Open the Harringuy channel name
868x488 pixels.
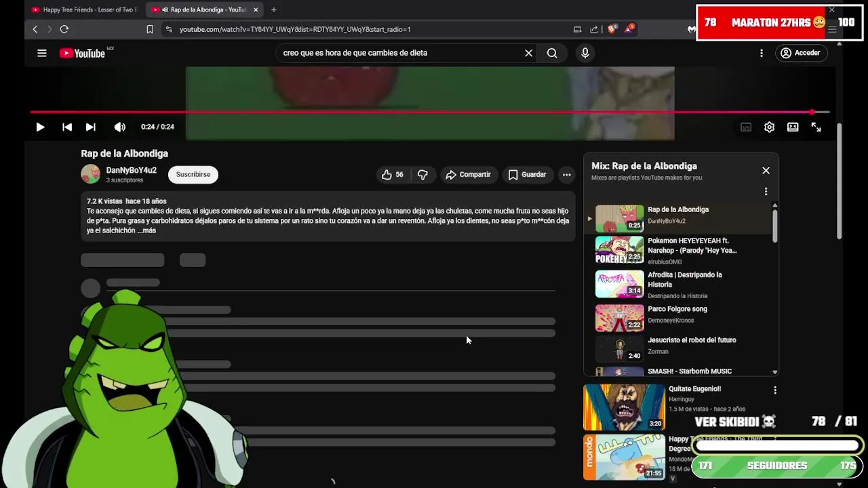coord(682,399)
